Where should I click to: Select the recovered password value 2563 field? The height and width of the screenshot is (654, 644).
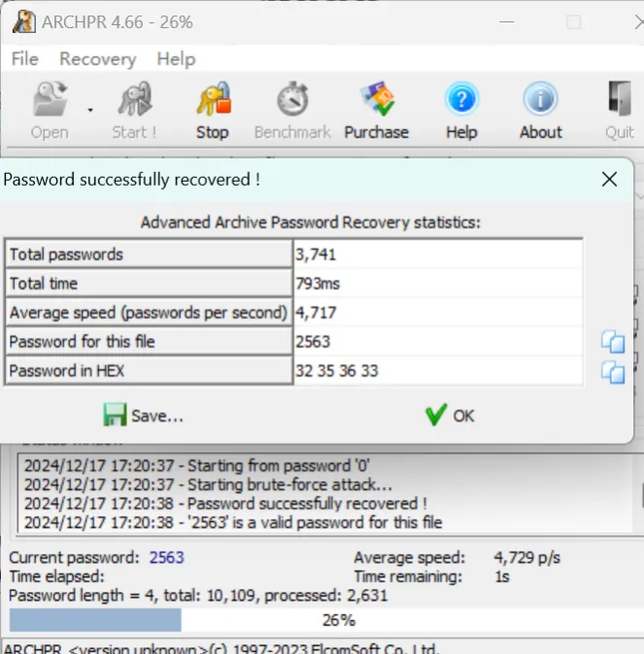(x=437, y=341)
